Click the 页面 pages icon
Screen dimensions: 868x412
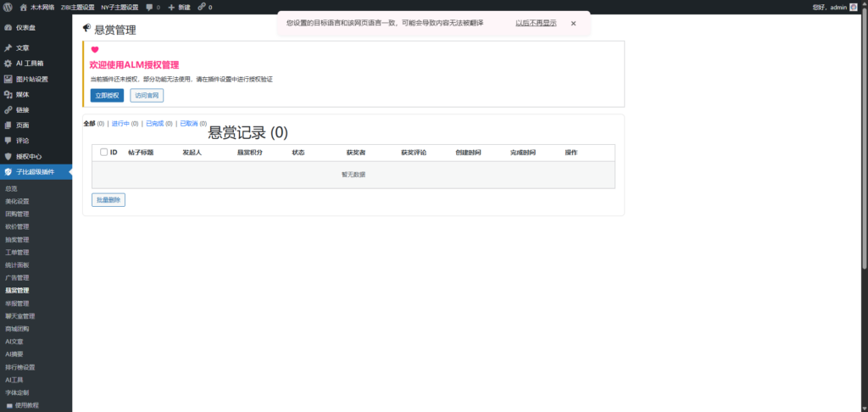pos(8,125)
